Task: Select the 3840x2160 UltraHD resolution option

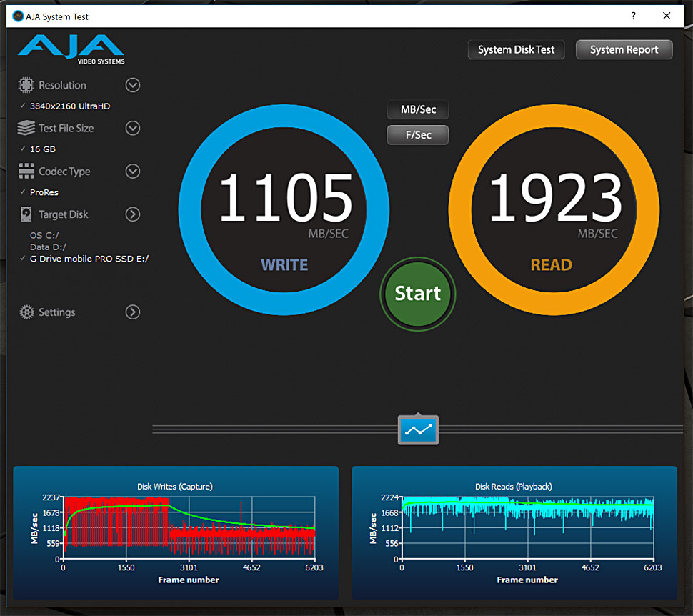Action: 70,106
